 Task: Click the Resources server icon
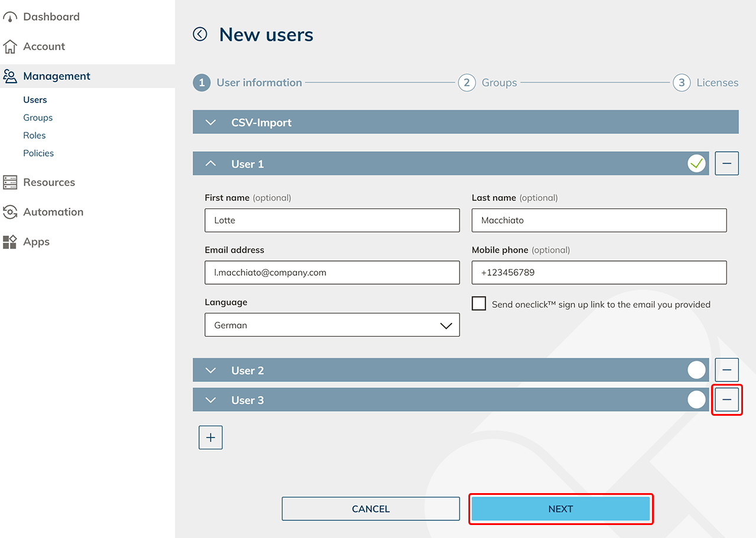tap(10, 182)
